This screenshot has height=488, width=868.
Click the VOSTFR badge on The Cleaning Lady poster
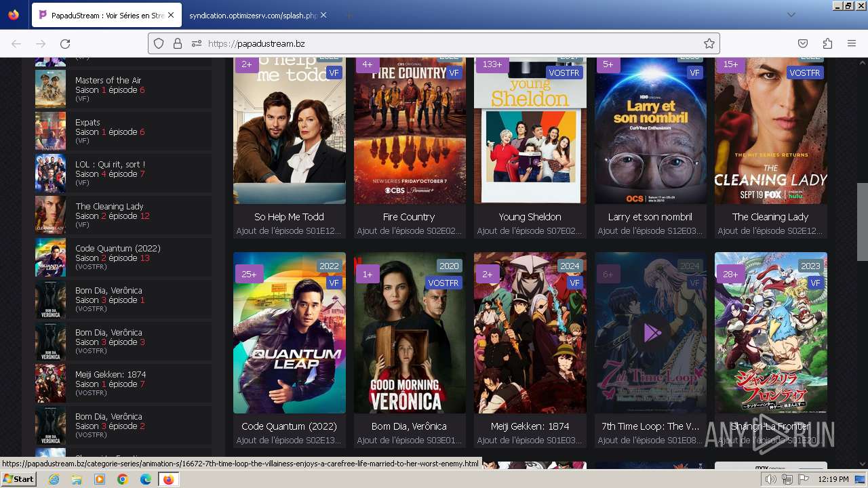805,73
